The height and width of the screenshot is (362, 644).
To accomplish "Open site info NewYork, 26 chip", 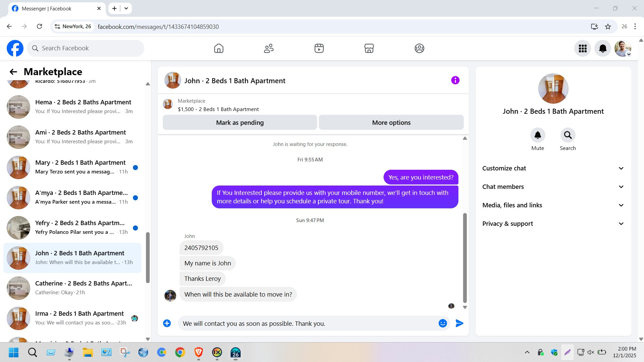I will click(x=73, y=27).
